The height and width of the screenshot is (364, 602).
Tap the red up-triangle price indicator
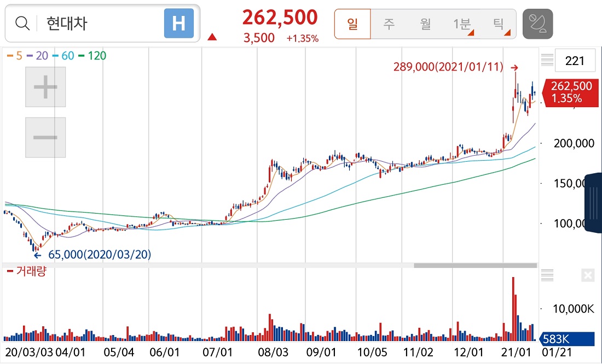coord(212,37)
